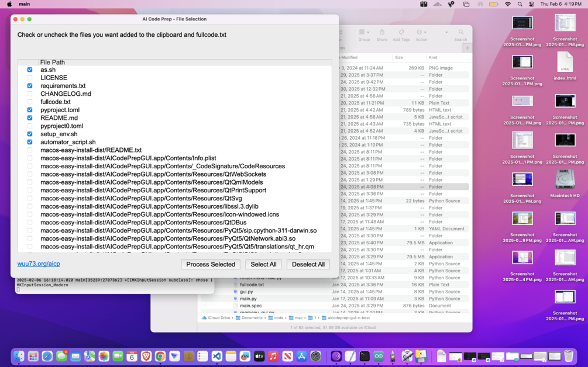The image size is (588, 367).
Task: Open Spotlight search in menu bar
Action: coord(520,4)
